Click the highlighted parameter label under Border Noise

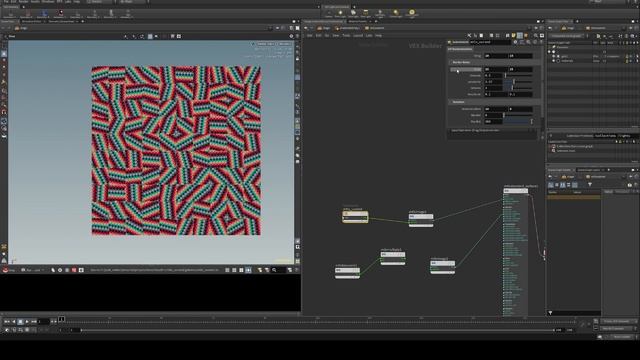click(x=466, y=69)
